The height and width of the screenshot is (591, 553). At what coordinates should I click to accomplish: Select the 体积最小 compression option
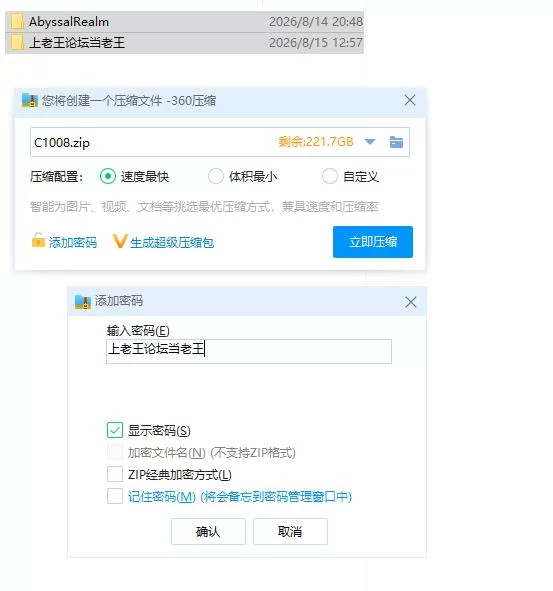click(216, 176)
